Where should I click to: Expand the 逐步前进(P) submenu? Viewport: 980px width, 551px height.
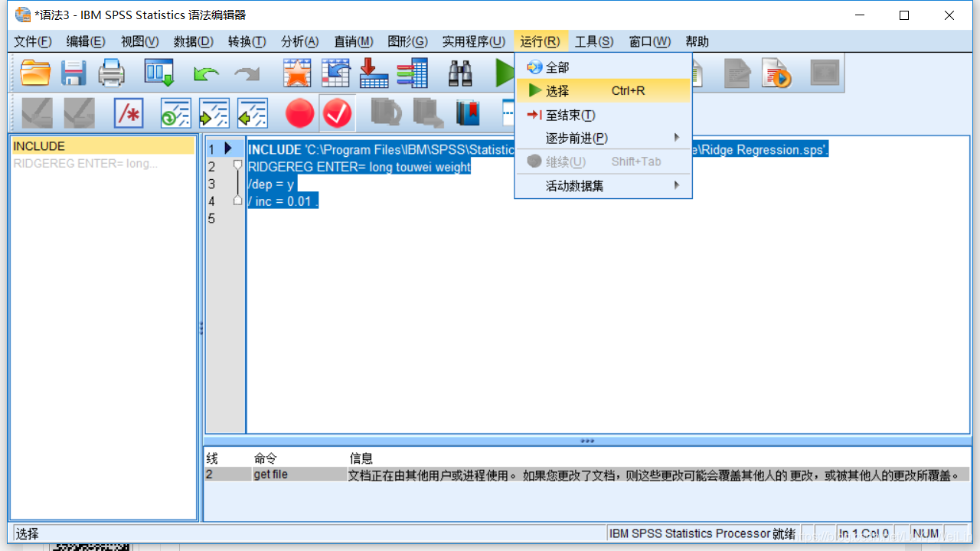603,138
